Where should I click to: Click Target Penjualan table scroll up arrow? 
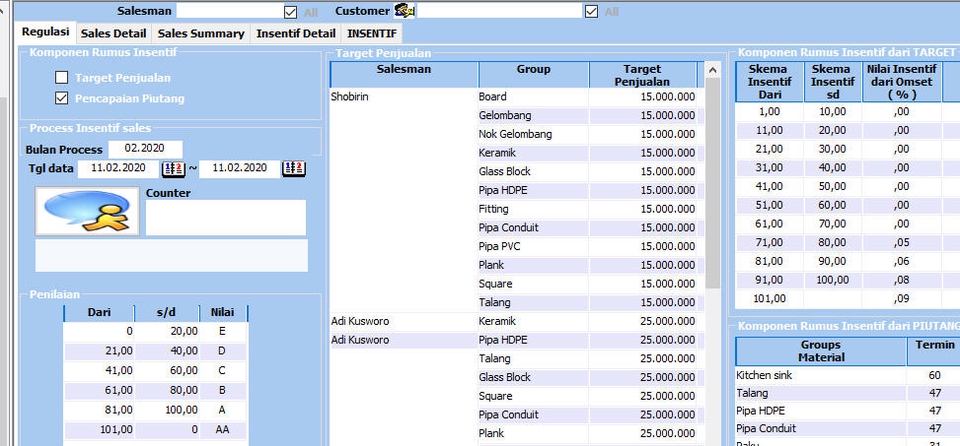pyautogui.click(x=713, y=70)
